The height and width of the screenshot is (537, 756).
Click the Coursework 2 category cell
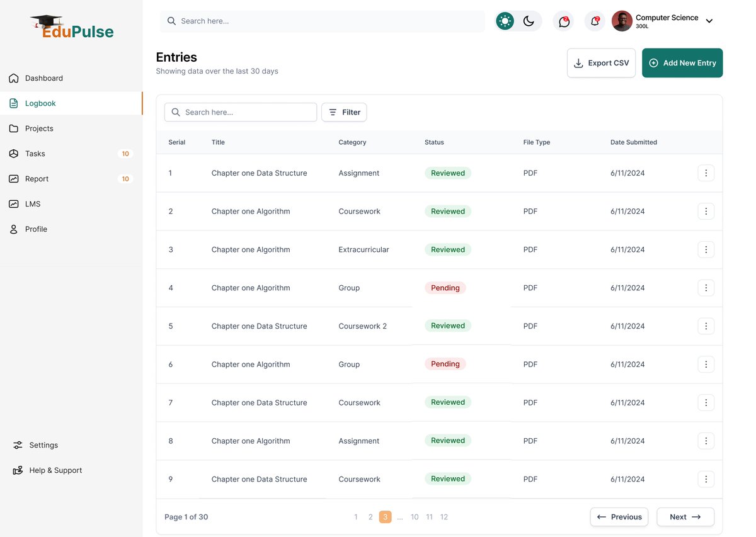[363, 326]
